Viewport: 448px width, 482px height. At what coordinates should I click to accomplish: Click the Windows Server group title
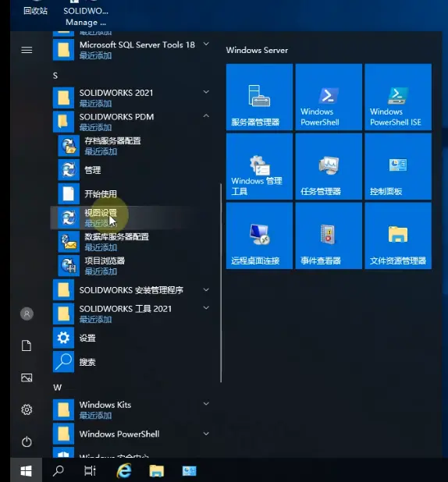(x=257, y=50)
